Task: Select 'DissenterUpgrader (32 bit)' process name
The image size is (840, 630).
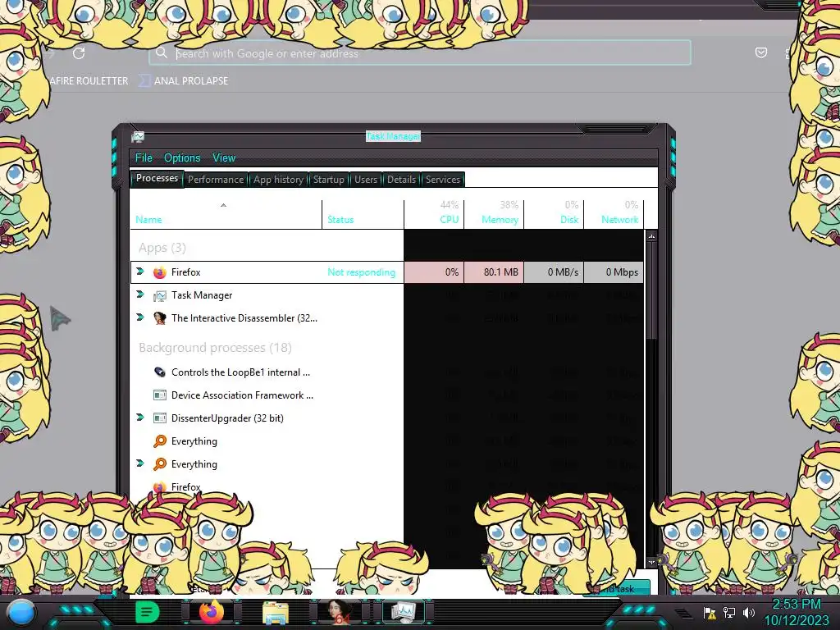Action: tap(228, 418)
